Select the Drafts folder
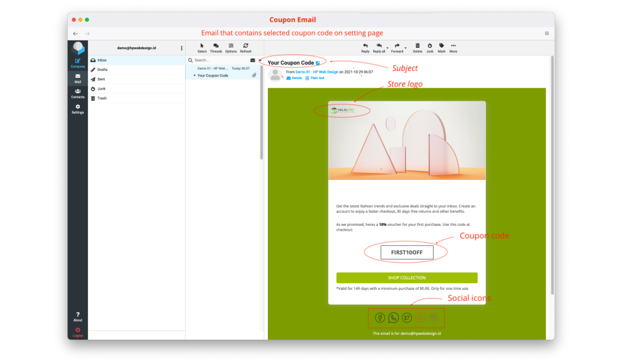Screen dimensions: 623x364 pos(102,70)
